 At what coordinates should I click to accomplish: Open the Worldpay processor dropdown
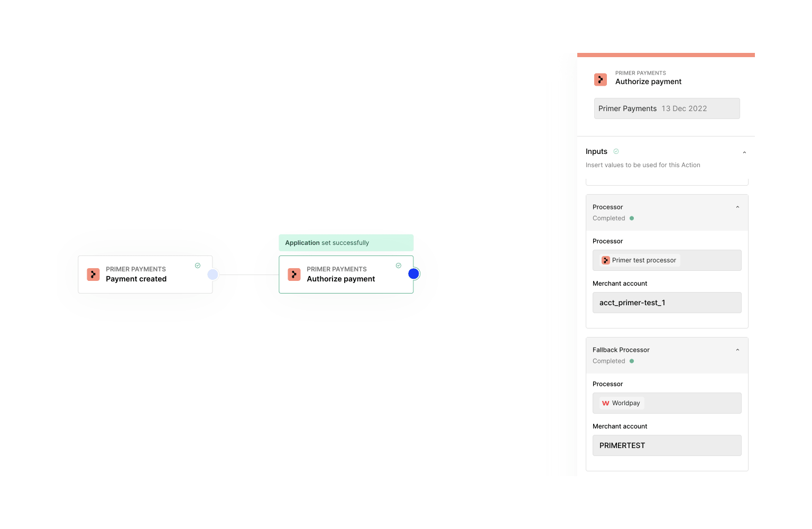pyautogui.click(x=667, y=403)
